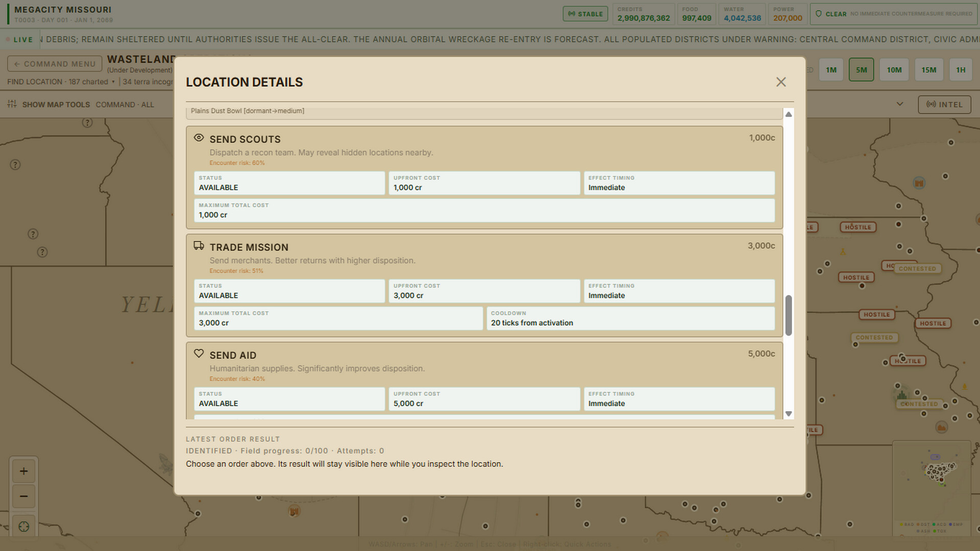The image size is (980, 551).
Task: Click the Megacity Missouri title
Action: coord(63,10)
